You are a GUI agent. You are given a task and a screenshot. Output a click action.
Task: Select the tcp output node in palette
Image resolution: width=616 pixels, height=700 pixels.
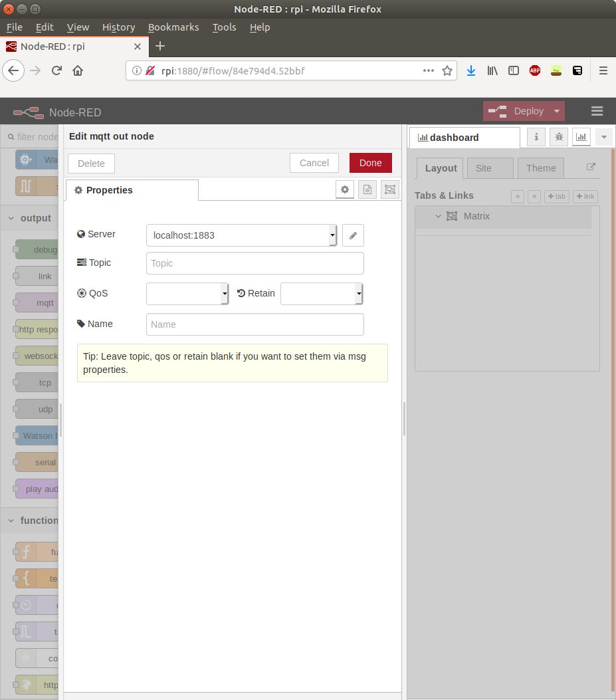point(37,383)
